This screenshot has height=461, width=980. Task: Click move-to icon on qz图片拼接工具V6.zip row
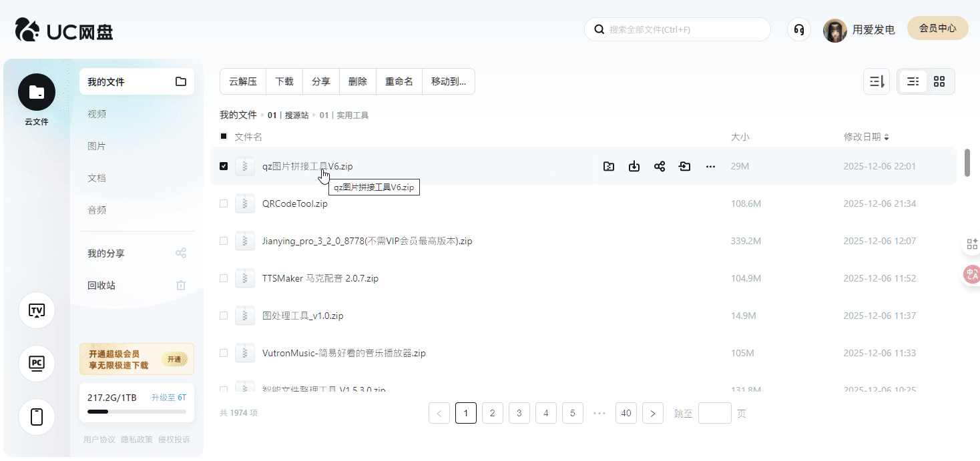coord(685,166)
